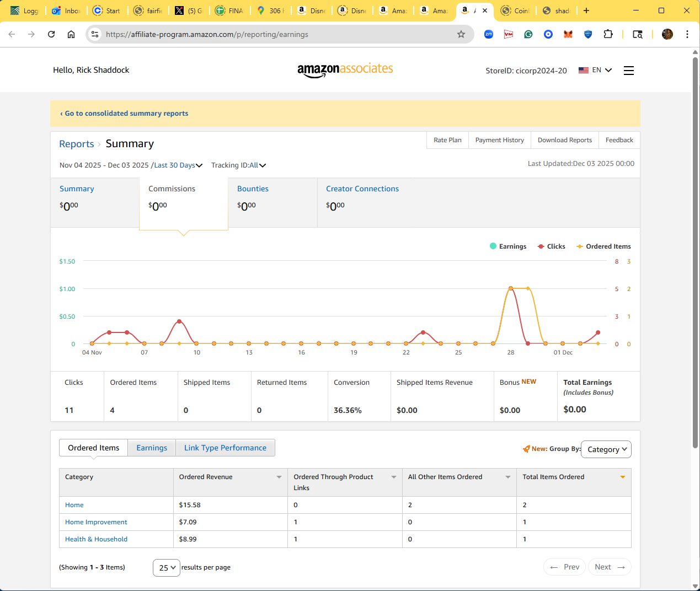Toggle Clicks series in chart legend
700x591 pixels.
coord(551,246)
